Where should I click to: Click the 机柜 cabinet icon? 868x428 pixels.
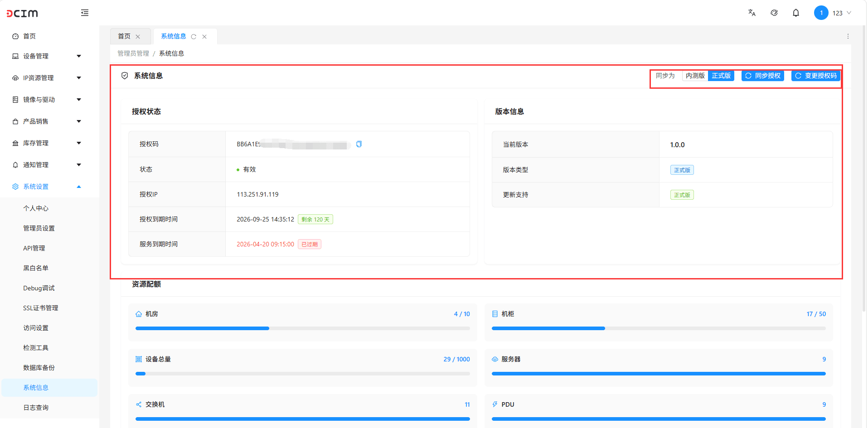pyautogui.click(x=495, y=314)
